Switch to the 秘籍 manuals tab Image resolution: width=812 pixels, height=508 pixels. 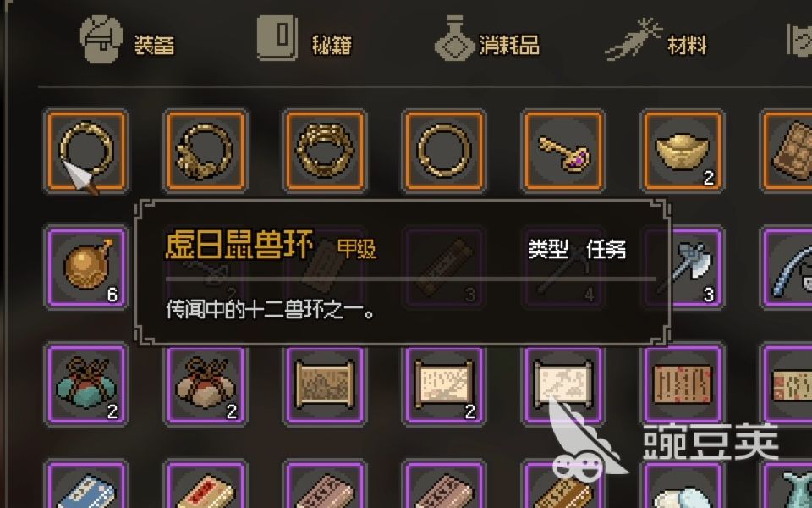pyautogui.click(x=304, y=41)
